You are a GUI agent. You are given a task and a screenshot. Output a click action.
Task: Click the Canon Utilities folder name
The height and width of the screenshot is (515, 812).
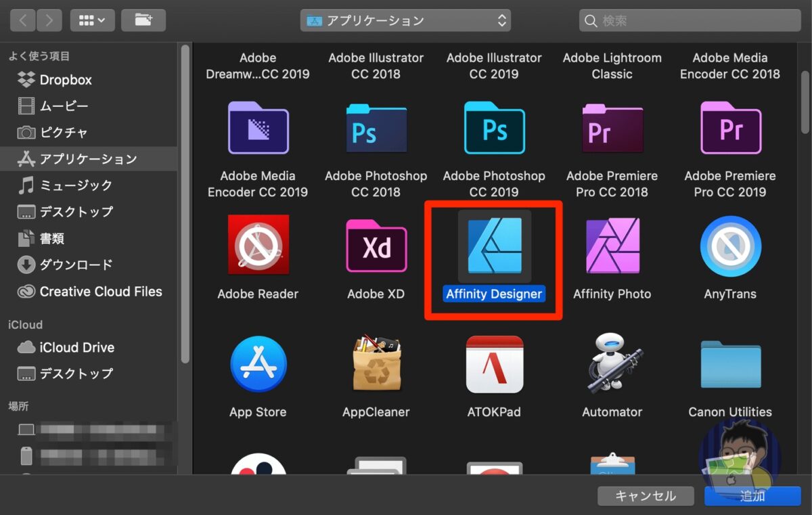point(730,411)
